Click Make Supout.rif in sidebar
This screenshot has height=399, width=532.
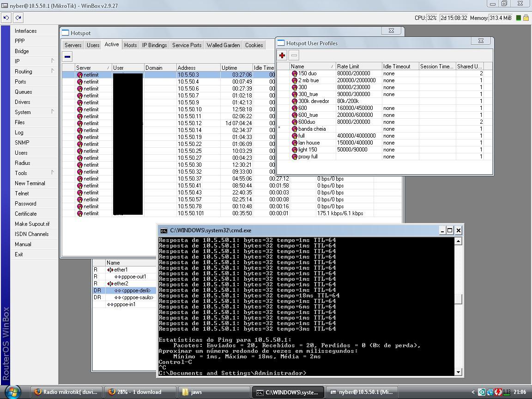coord(32,224)
